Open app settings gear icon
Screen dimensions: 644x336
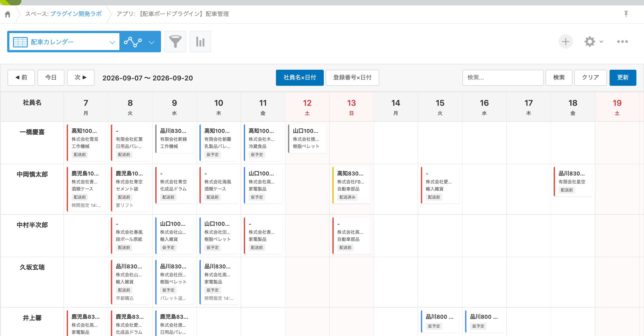pos(590,42)
